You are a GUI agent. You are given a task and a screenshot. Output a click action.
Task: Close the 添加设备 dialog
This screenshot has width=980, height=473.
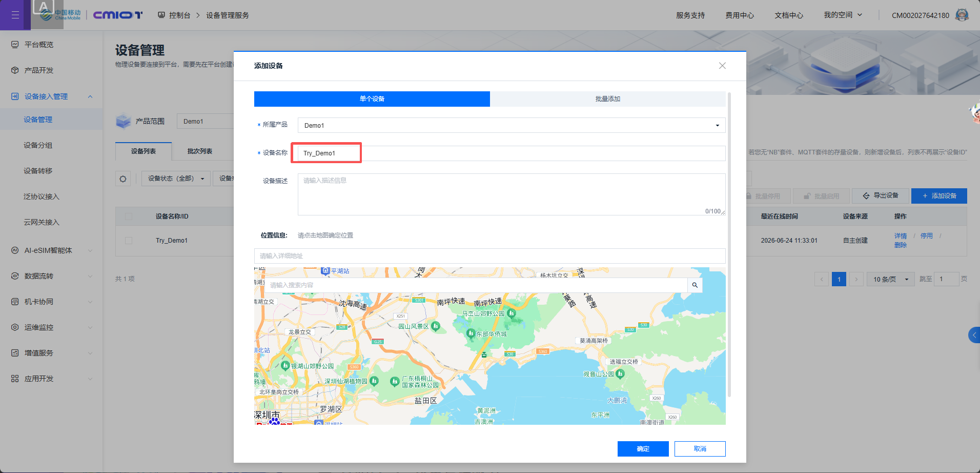click(x=722, y=66)
